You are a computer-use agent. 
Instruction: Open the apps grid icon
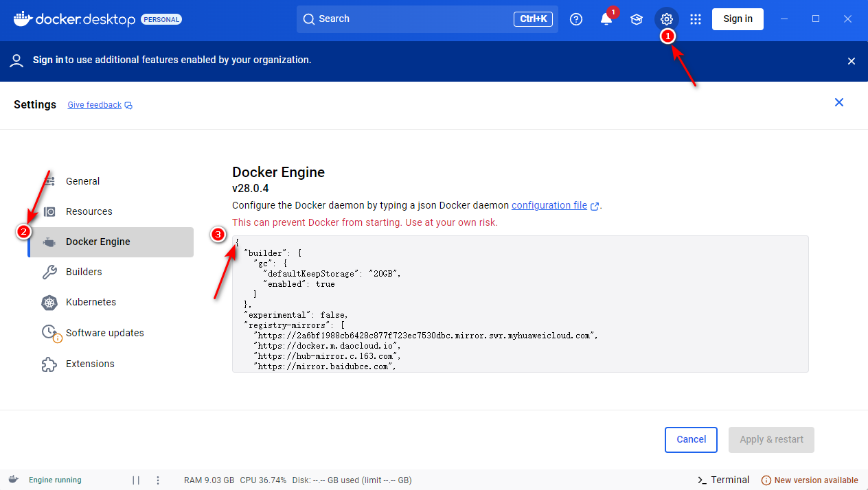click(696, 19)
